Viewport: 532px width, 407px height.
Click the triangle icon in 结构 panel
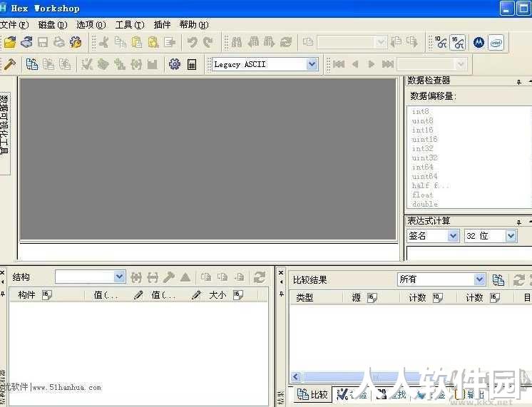click(185, 277)
